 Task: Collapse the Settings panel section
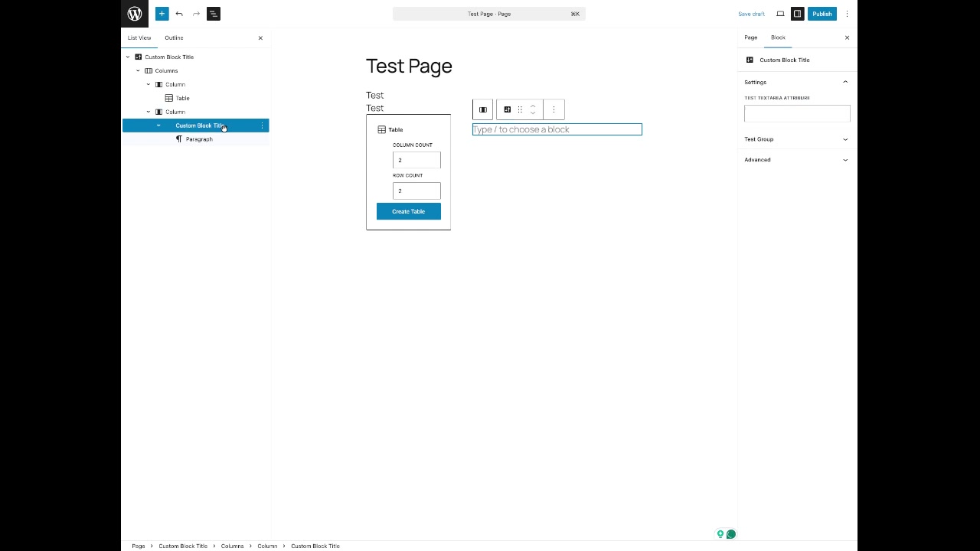(797, 82)
